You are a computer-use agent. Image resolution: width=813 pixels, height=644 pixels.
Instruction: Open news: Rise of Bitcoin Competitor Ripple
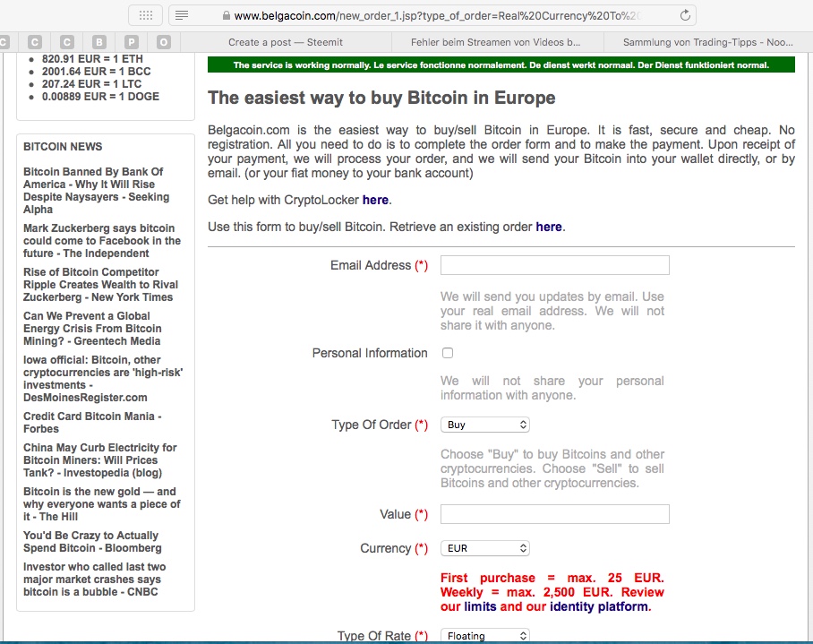100,285
